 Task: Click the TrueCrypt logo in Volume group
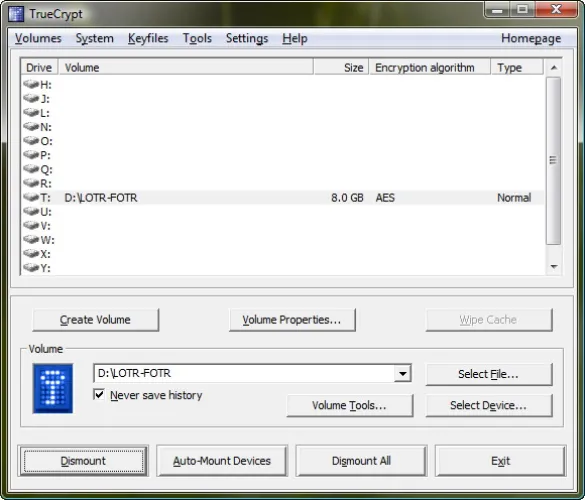(53, 388)
